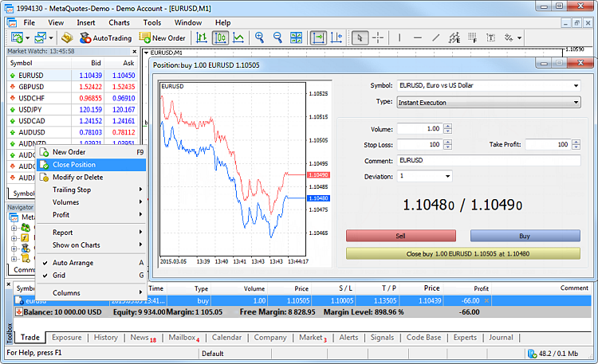Click the Tile Windows toolbar icon
The image size is (598, 364).
pyautogui.click(x=296, y=37)
